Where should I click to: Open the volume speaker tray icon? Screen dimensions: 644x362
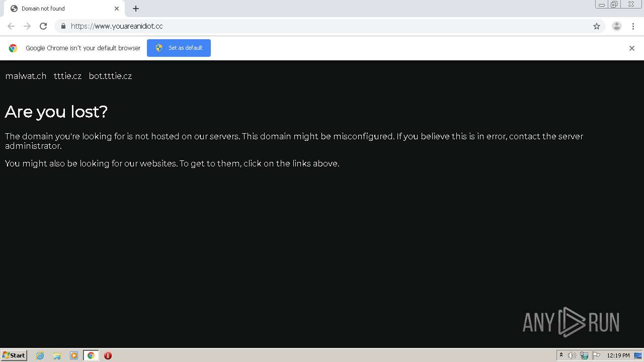pos(572,355)
